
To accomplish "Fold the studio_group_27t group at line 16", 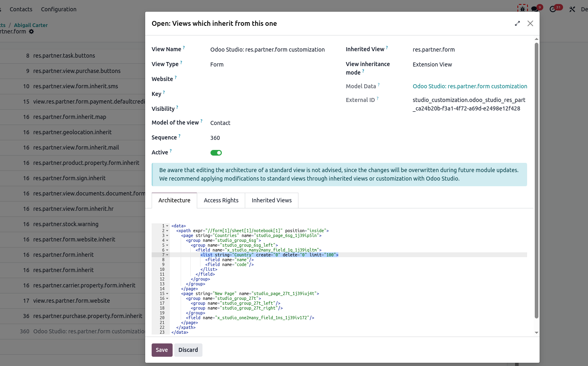I will pyautogui.click(x=167, y=299).
